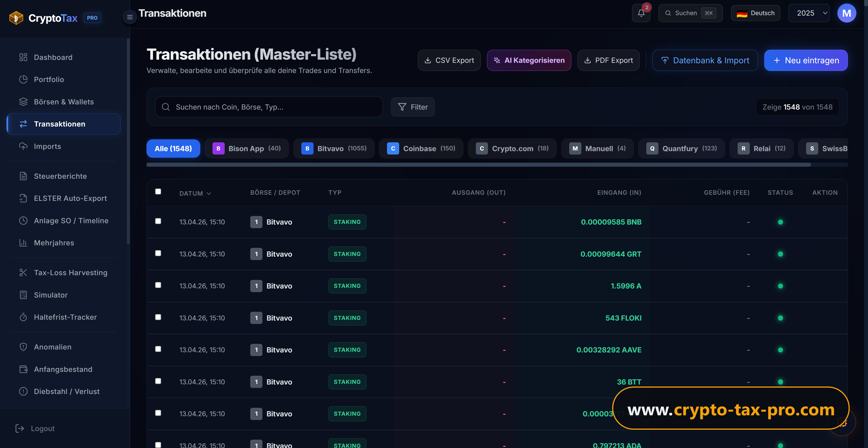The height and width of the screenshot is (448, 868).
Task: Toggle select-all checkbox in table header
Action: (158, 192)
